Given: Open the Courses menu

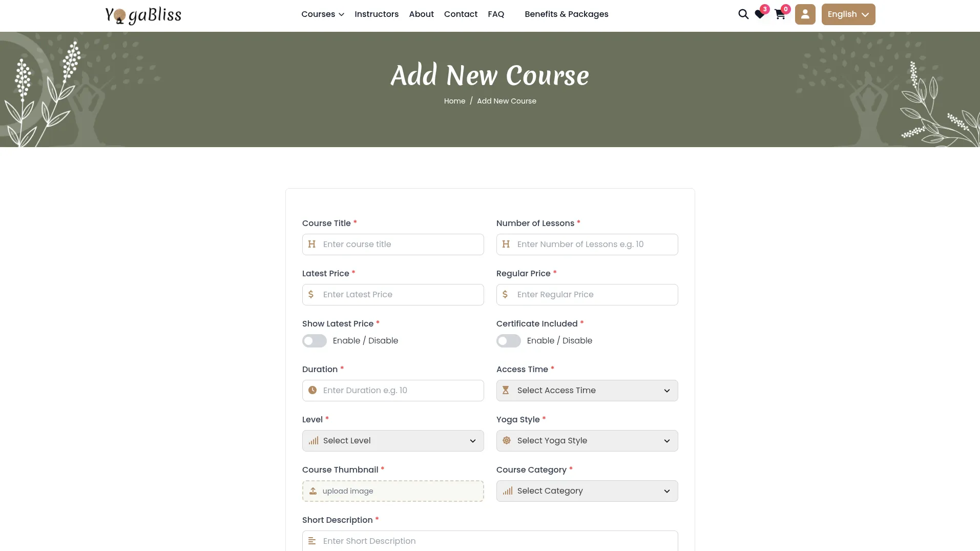Looking at the screenshot, I should (x=322, y=14).
